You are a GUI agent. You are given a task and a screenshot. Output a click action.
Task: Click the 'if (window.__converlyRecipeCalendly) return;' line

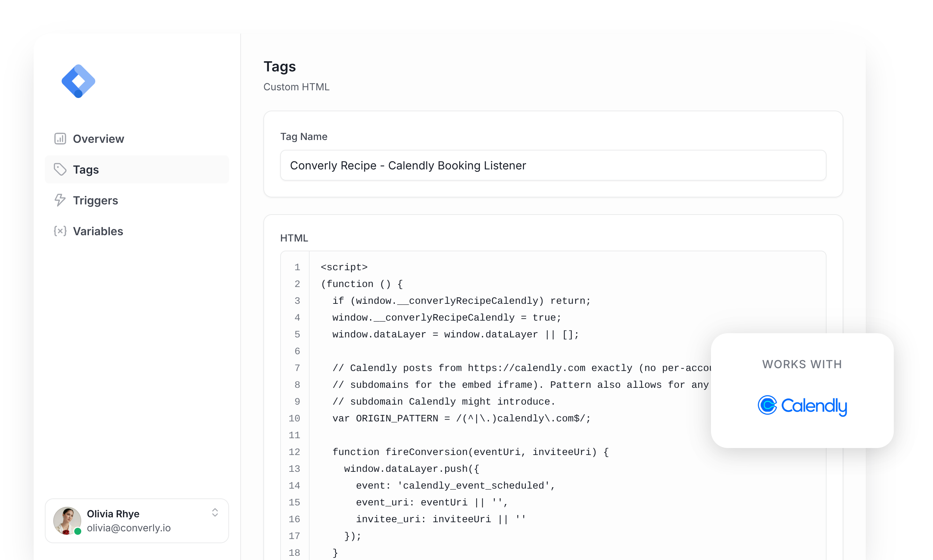(461, 301)
